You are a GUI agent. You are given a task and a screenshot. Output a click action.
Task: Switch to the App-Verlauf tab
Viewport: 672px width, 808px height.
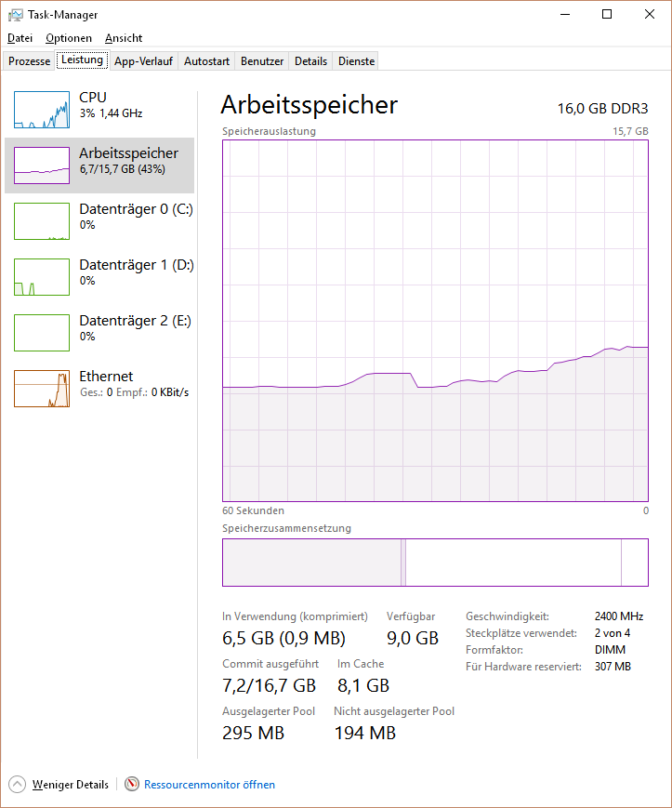click(143, 60)
